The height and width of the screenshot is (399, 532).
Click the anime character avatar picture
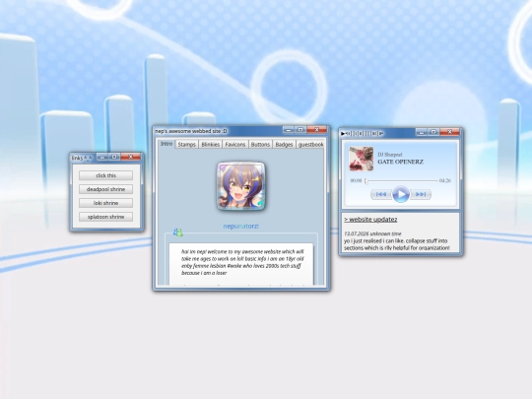pyautogui.click(x=241, y=185)
